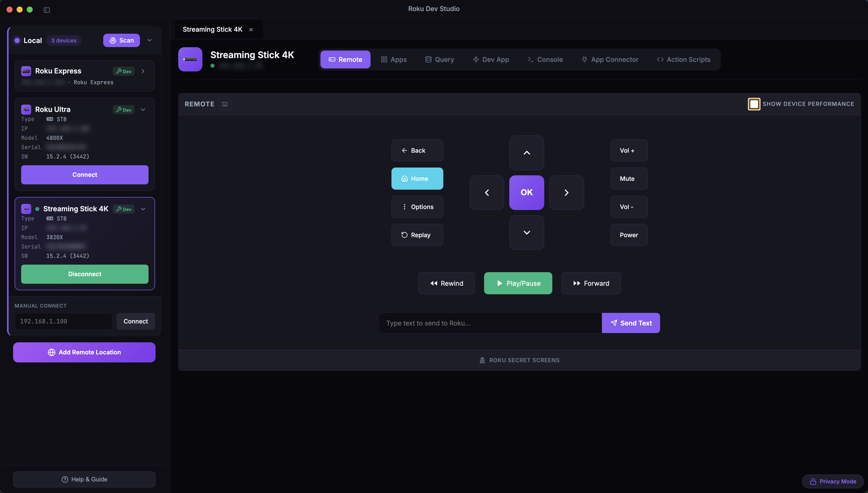Expand the Roku Express device details
Screen dimensions: 868x493
(x=143, y=71)
